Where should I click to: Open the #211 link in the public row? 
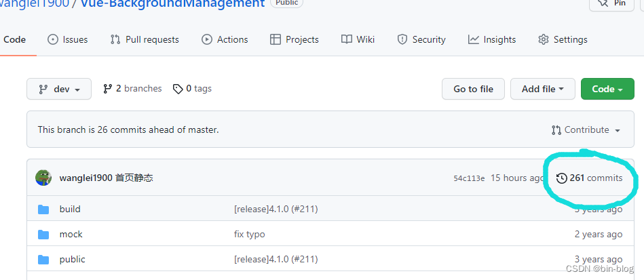click(x=304, y=260)
